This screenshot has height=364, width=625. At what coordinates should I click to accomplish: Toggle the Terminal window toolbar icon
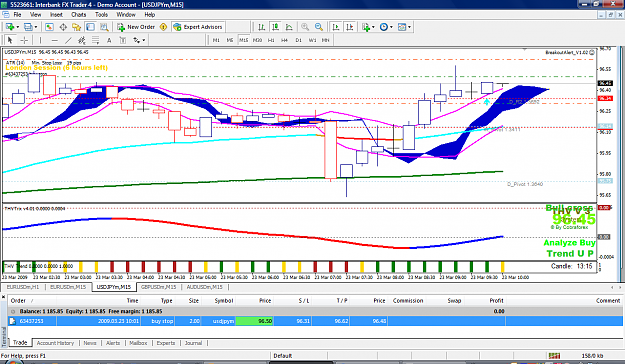tap(90, 27)
